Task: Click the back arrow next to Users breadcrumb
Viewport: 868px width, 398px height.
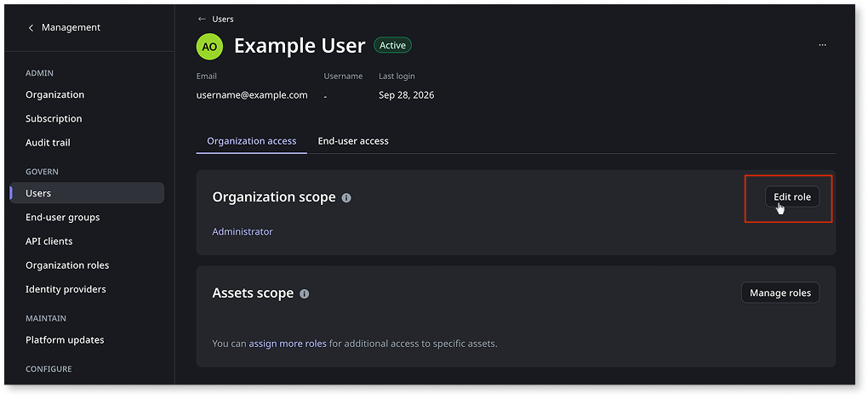Action: [x=202, y=19]
